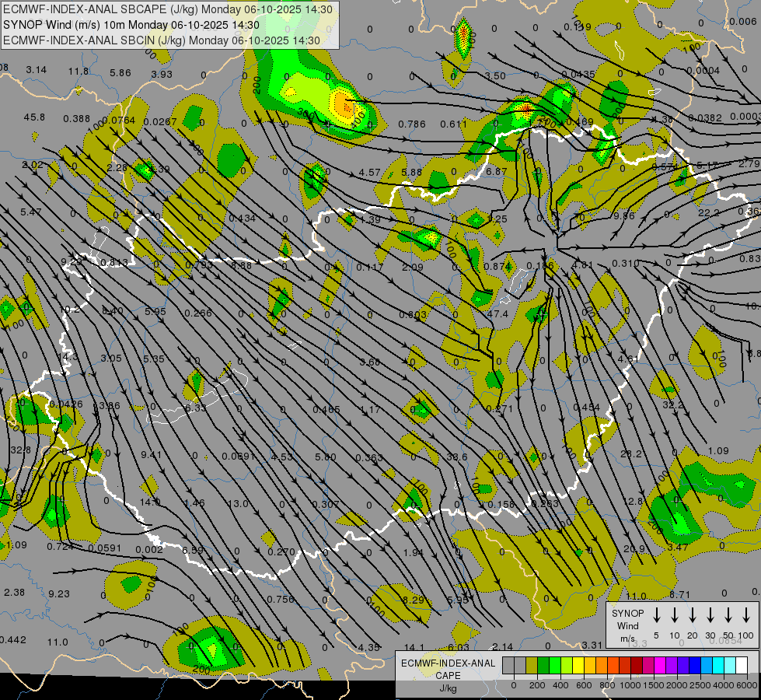Click the map value 3.50
This screenshot has width=761, height=700.
[x=495, y=75]
